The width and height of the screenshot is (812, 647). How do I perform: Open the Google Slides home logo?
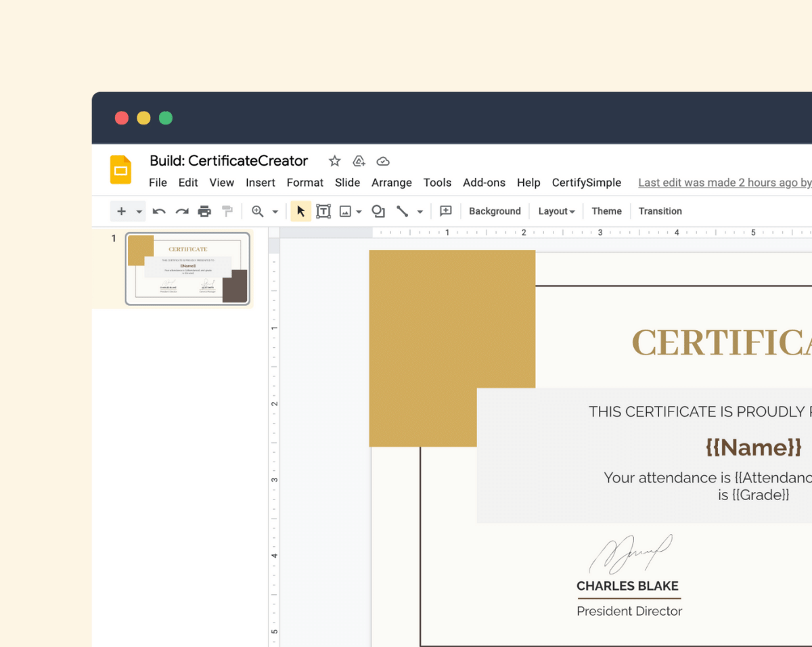tap(120, 170)
